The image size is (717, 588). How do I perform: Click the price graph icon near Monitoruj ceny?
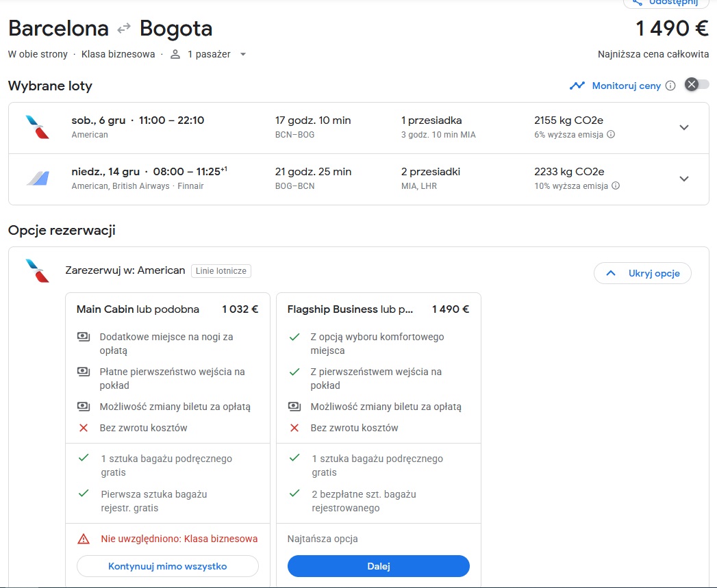pyautogui.click(x=577, y=86)
